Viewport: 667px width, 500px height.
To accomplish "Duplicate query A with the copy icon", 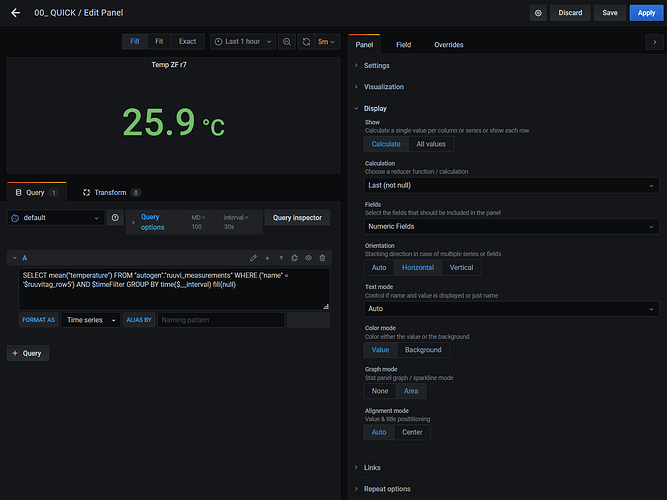I will [x=294, y=258].
